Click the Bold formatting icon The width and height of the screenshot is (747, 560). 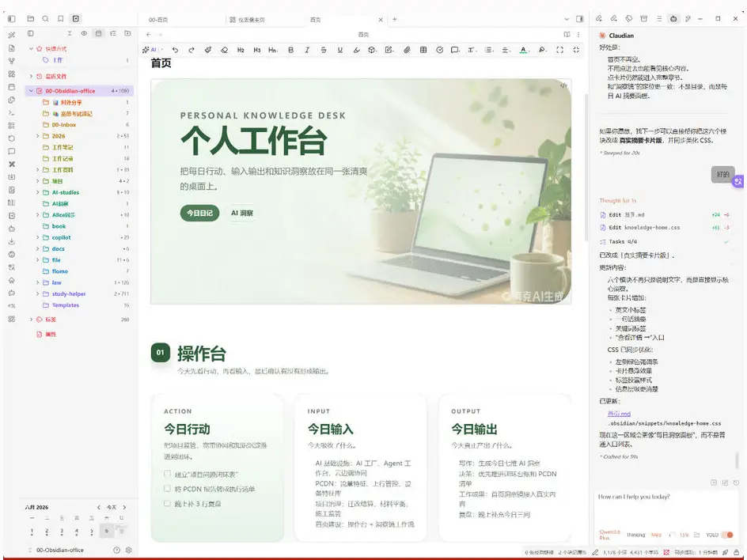tap(290, 50)
